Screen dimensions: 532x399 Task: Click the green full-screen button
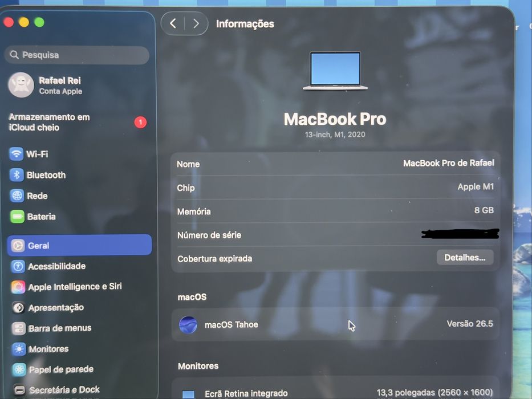pyautogui.click(x=39, y=22)
